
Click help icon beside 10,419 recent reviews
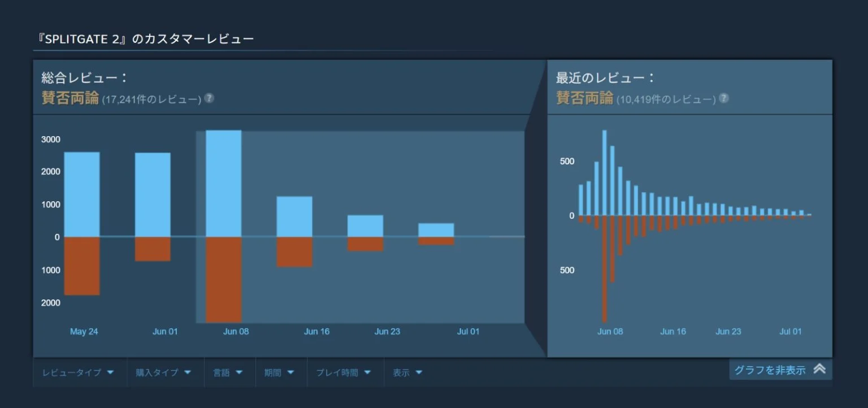723,98
